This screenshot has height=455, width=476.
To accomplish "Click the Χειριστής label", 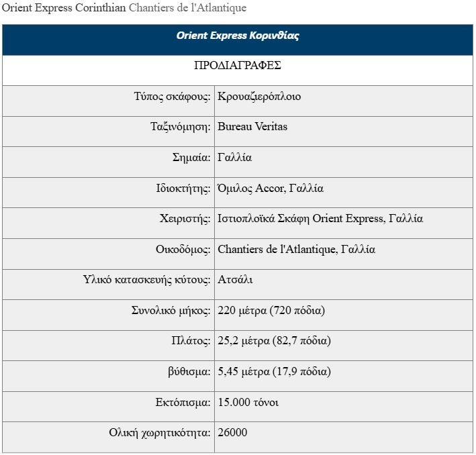I will (185, 219).
